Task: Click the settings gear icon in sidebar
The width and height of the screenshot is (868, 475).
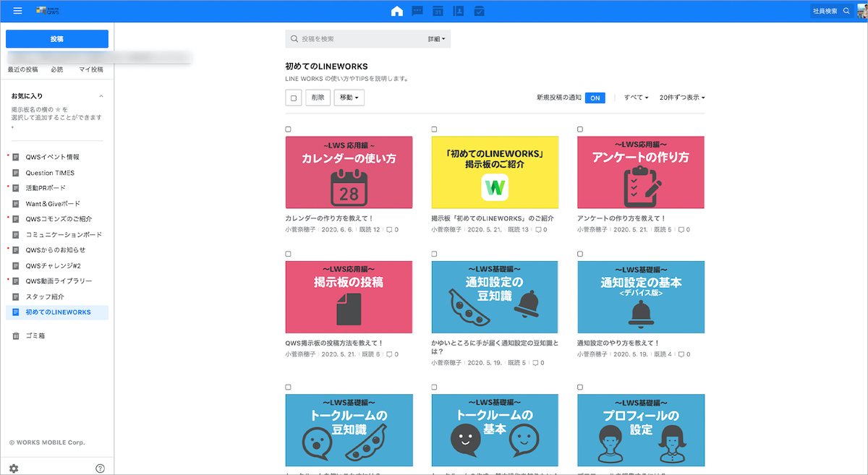Action: 14,468
